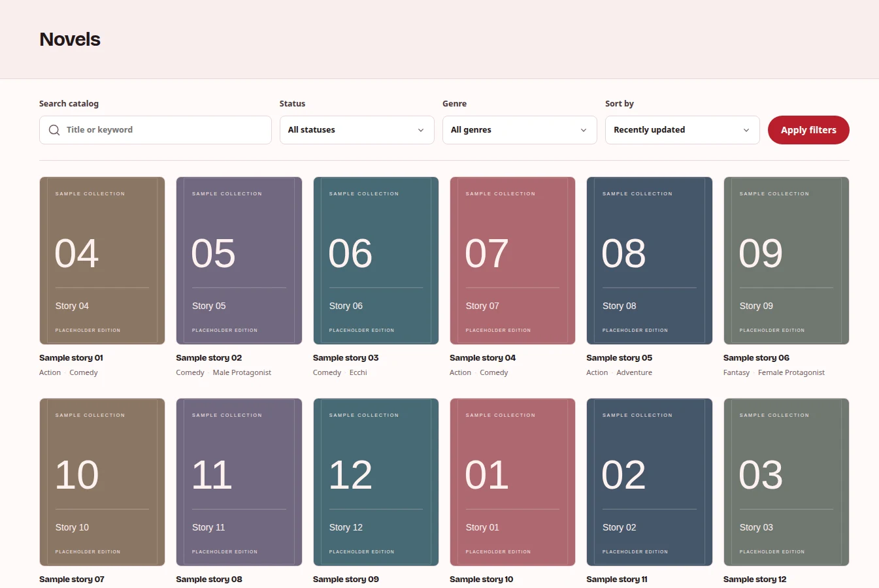Click Female Protagonist tag under Sample story 06
Screen dimensions: 879x588
[791, 372]
